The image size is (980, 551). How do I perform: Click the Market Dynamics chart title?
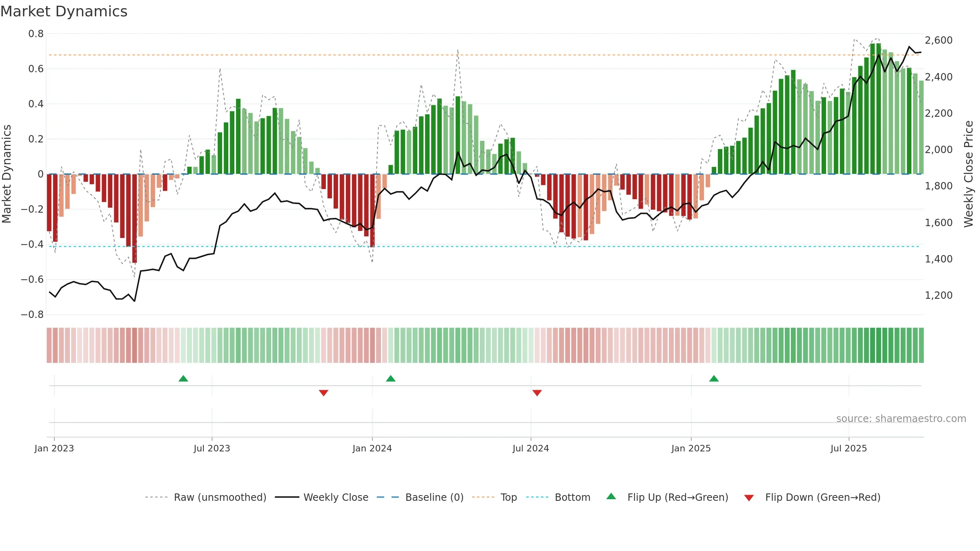[x=64, y=11]
